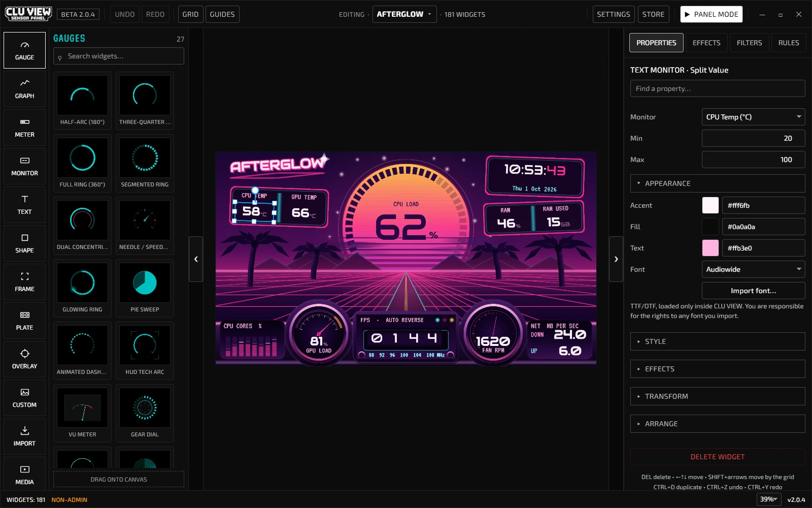Collapse the right properties panel arrow

click(616, 259)
